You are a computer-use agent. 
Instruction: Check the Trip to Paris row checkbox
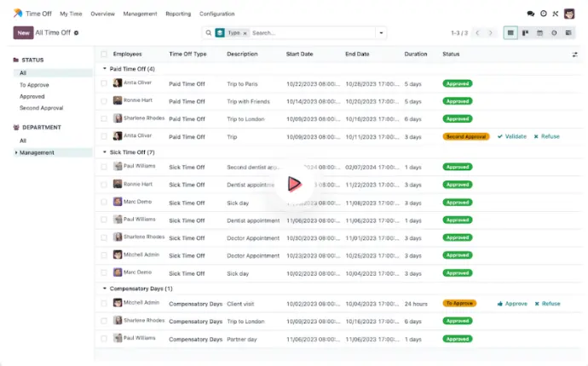104,84
